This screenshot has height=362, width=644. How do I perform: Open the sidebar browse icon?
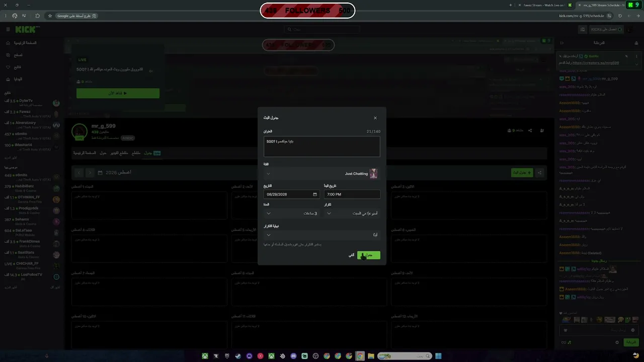pyautogui.click(x=8, y=55)
